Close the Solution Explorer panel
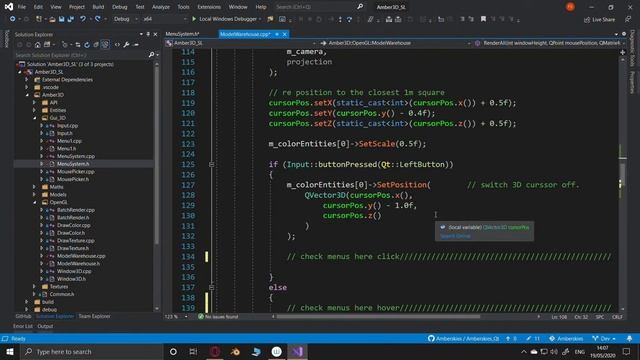This screenshot has width=640, height=360. point(155,34)
